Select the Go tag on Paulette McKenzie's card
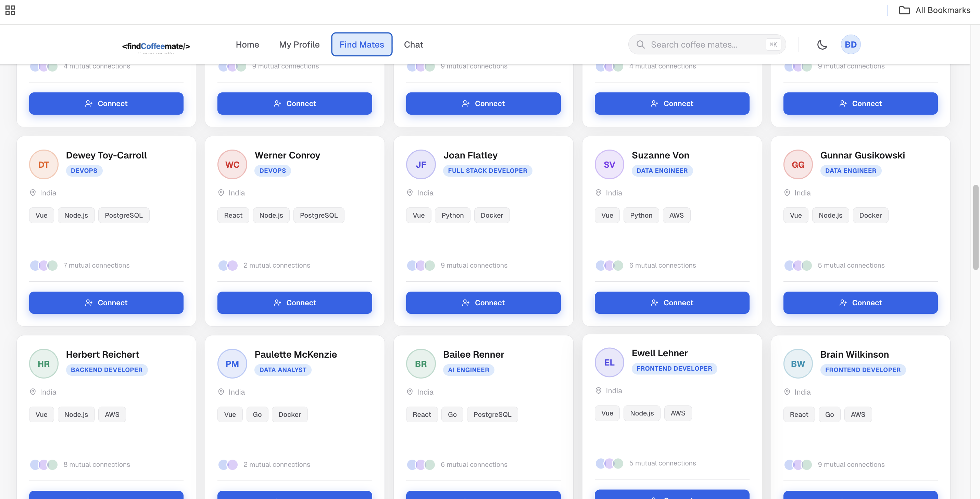980x499 pixels. click(x=257, y=414)
